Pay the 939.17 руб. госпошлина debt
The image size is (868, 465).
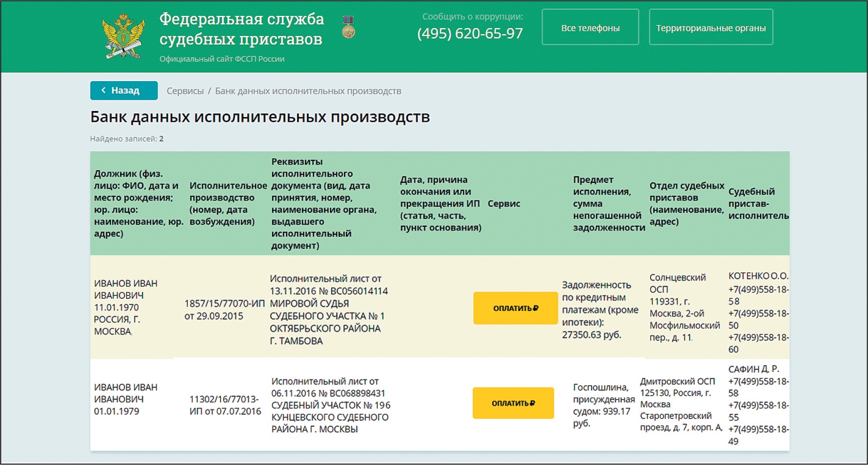tap(513, 403)
